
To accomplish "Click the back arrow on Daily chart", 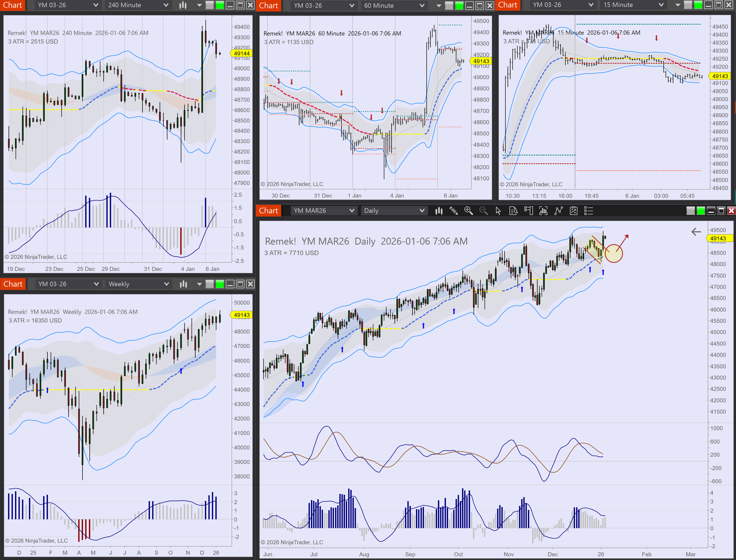I will tap(696, 232).
